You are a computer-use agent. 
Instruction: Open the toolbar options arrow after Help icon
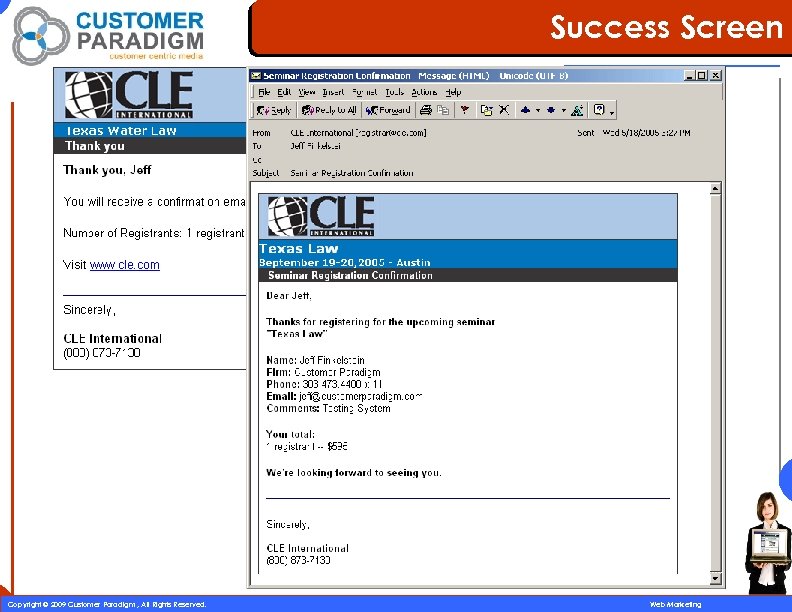[x=612, y=112]
